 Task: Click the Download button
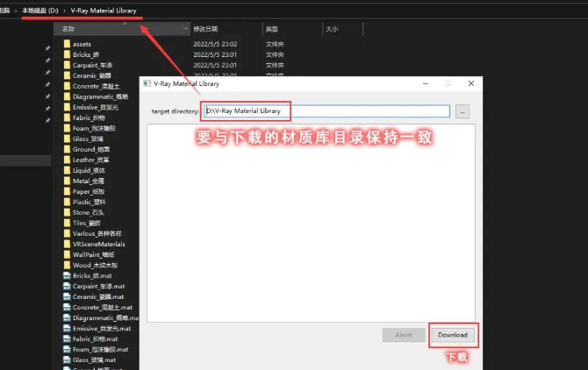point(454,335)
